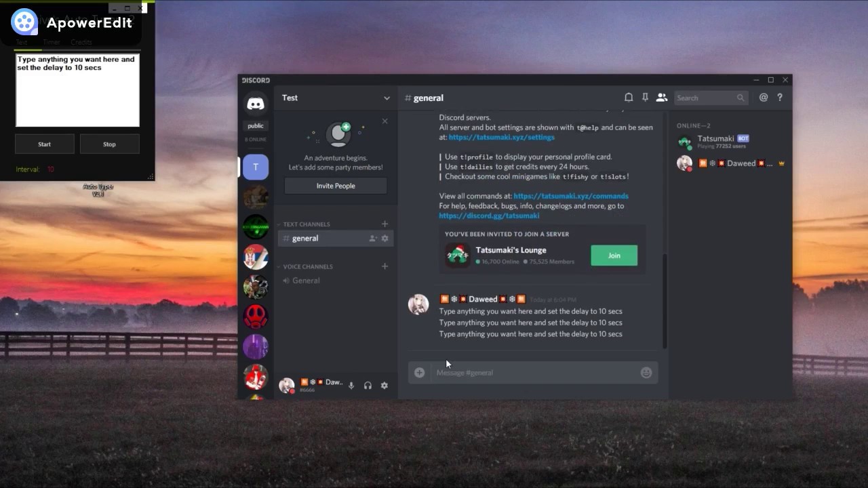The height and width of the screenshot is (488, 868).
Task: Click your user avatar in bottom panel
Action: (287, 386)
